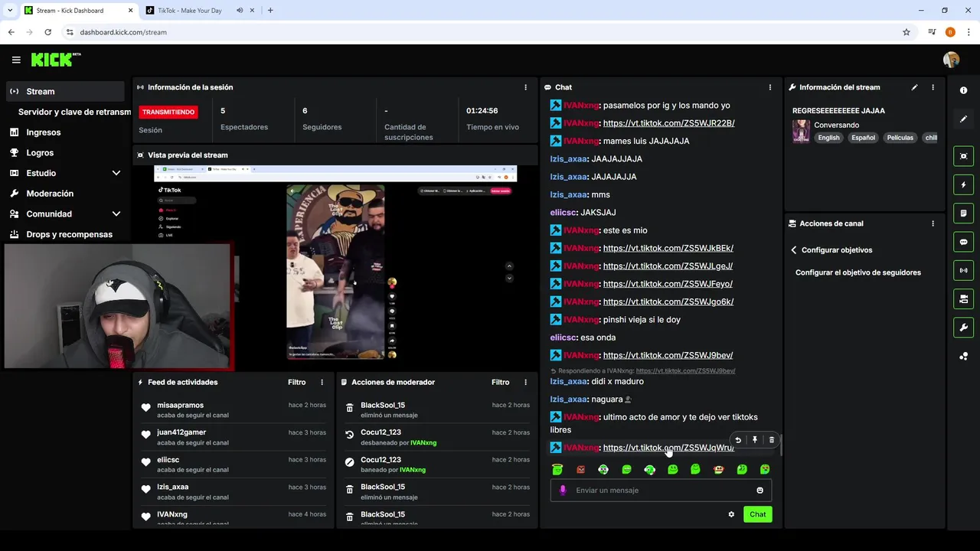Image resolution: width=980 pixels, height=551 pixels.
Task: Reply to the hovered chat message
Action: point(738,440)
